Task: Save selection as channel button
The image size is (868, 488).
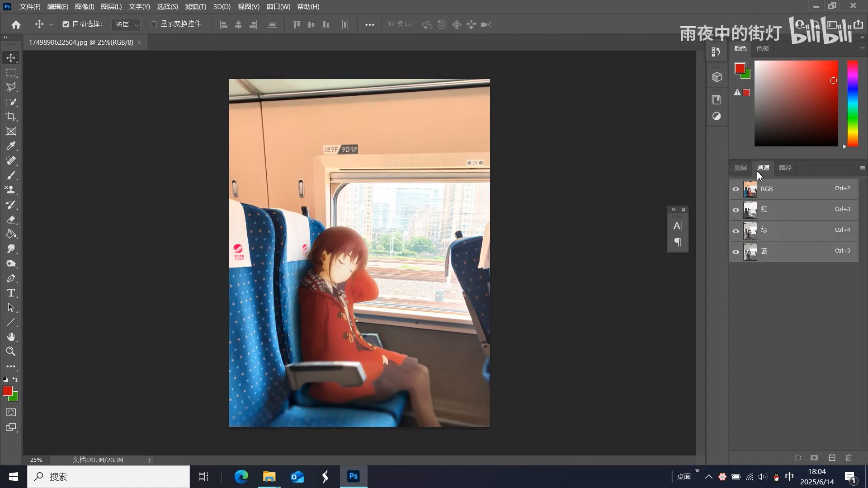Action: (x=814, y=458)
